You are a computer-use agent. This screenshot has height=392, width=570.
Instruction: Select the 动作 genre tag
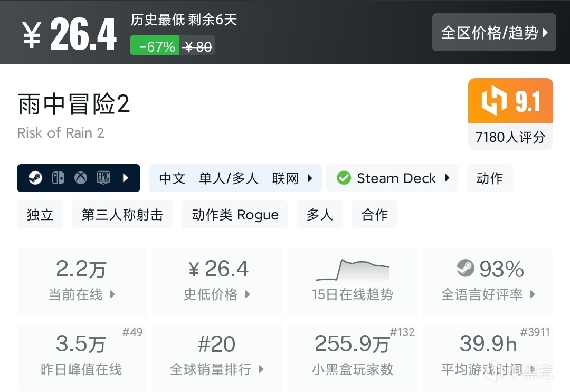tap(489, 178)
